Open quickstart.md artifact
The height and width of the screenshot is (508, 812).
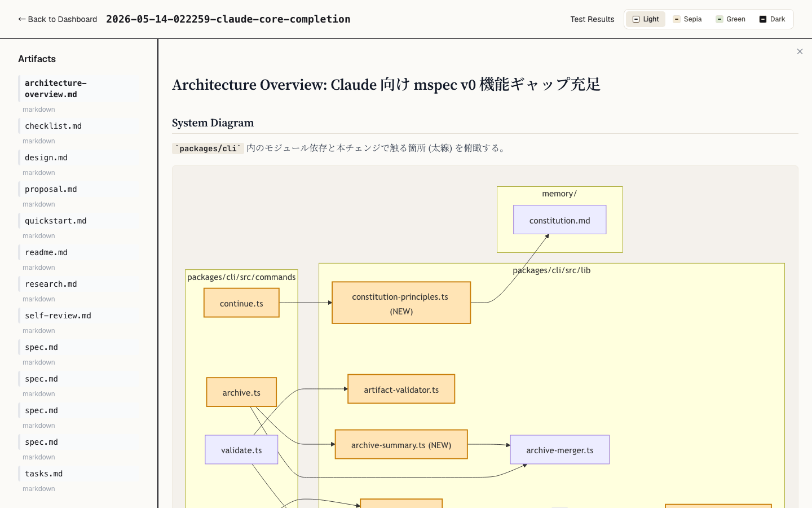pyautogui.click(x=78, y=221)
